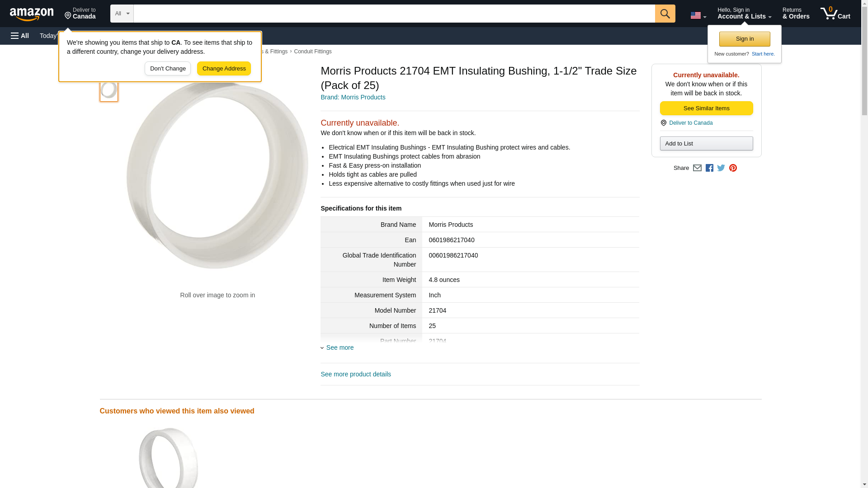Image resolution: width=868 pixels, height=488 pixels.
Task: Click the Brand: Morris Products link
Action: click(353, 97)
